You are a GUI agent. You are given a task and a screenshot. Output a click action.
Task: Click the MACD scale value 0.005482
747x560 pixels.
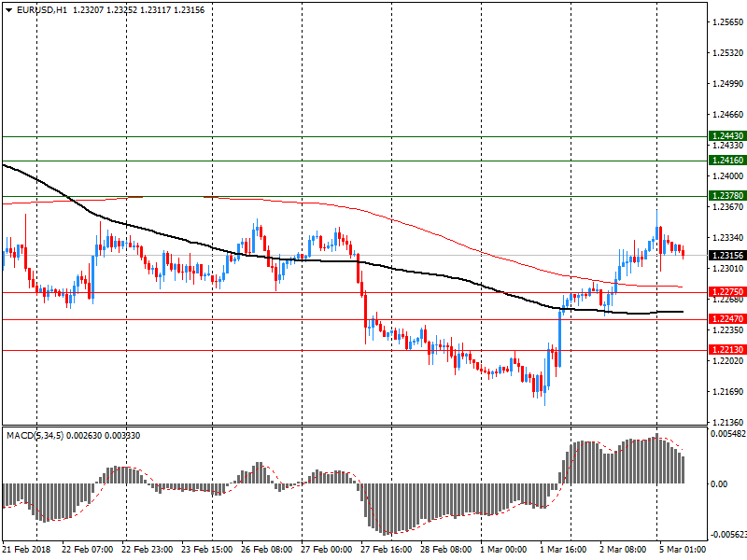coord(728,434)
